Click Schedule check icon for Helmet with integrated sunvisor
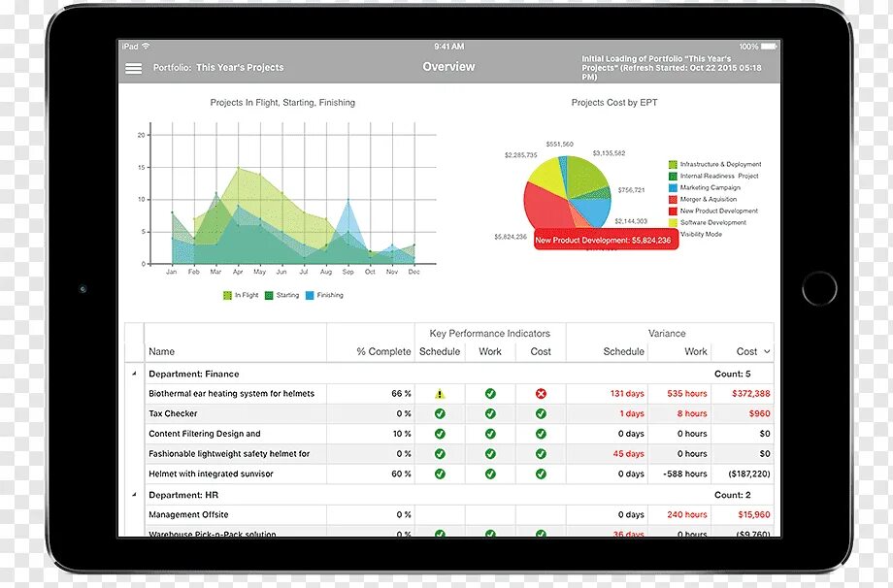 click(440, 474)
